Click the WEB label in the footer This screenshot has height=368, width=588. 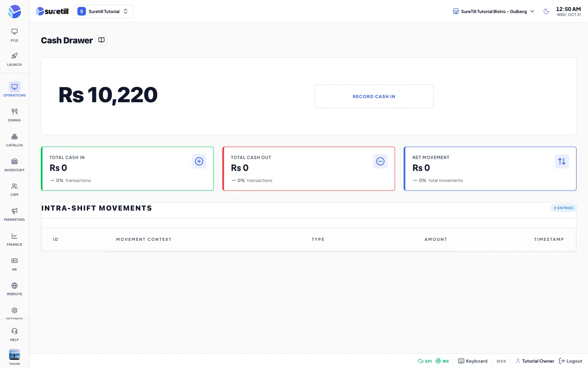point(501,361)
